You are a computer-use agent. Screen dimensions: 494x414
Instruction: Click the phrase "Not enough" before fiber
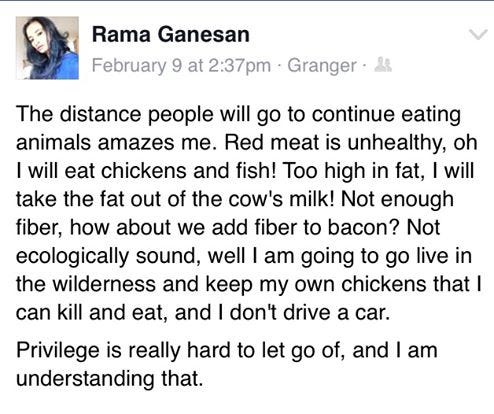coord(397,200)
